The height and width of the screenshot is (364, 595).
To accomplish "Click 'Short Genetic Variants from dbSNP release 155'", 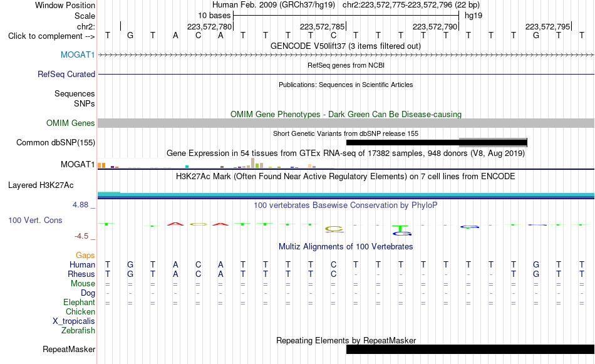I will click(346, 133).
